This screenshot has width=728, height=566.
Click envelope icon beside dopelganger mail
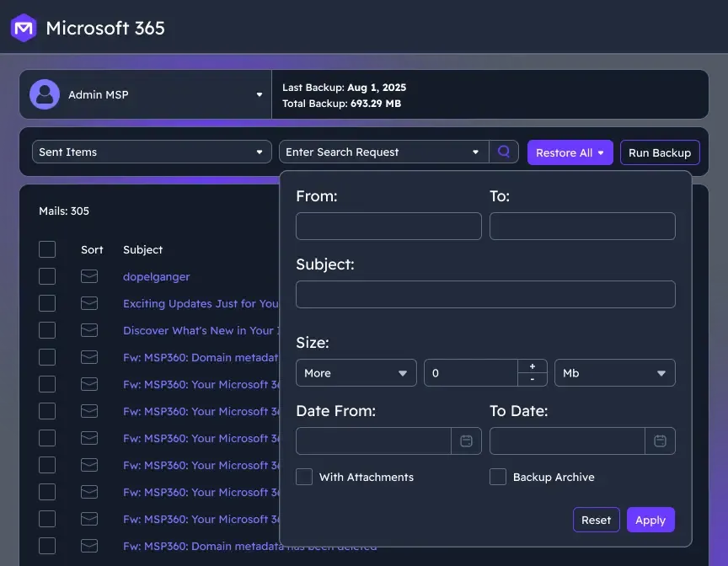[89, 277]
